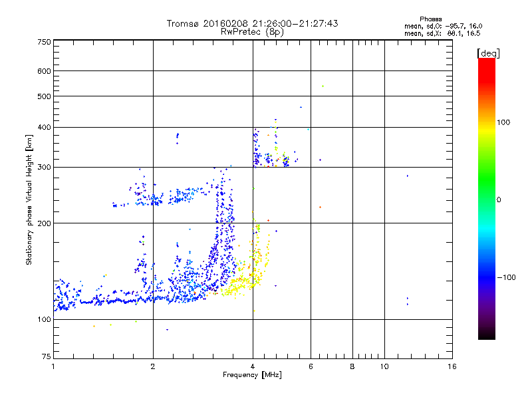Click the y-axis tick label '750'
Screen dimensions: 532x399
[x=44, y=42]
